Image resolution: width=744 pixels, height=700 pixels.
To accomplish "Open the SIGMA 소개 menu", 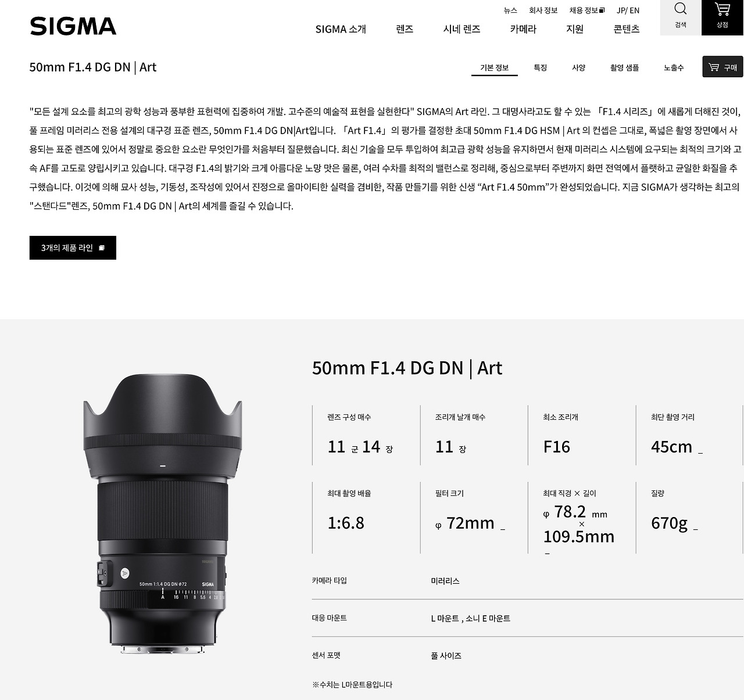I will (x=341, y=29).
